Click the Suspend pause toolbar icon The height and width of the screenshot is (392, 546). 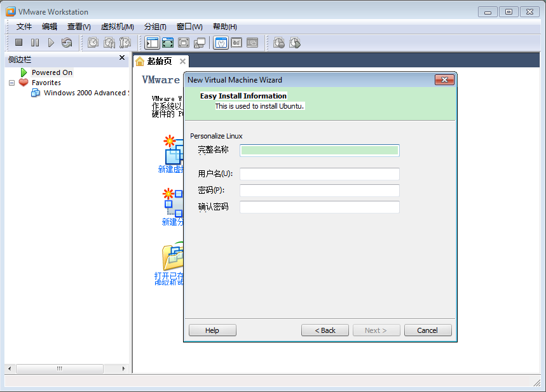(x=35, y=43)
